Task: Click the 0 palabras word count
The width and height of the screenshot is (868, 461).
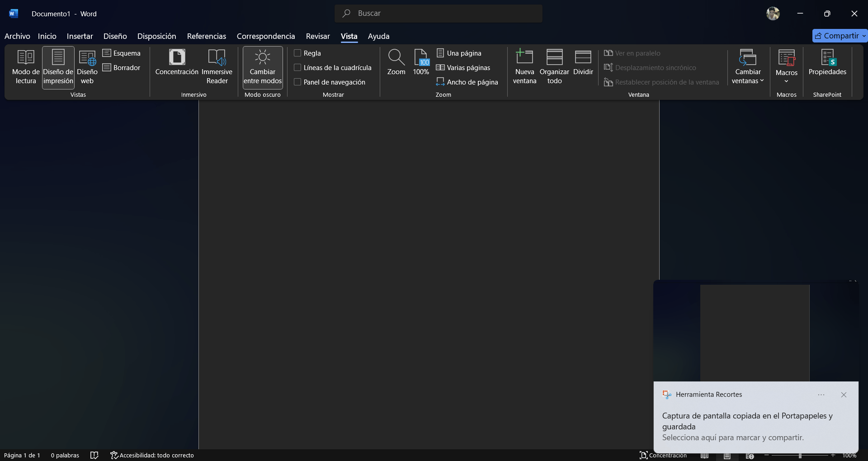Action: (65, 455)
